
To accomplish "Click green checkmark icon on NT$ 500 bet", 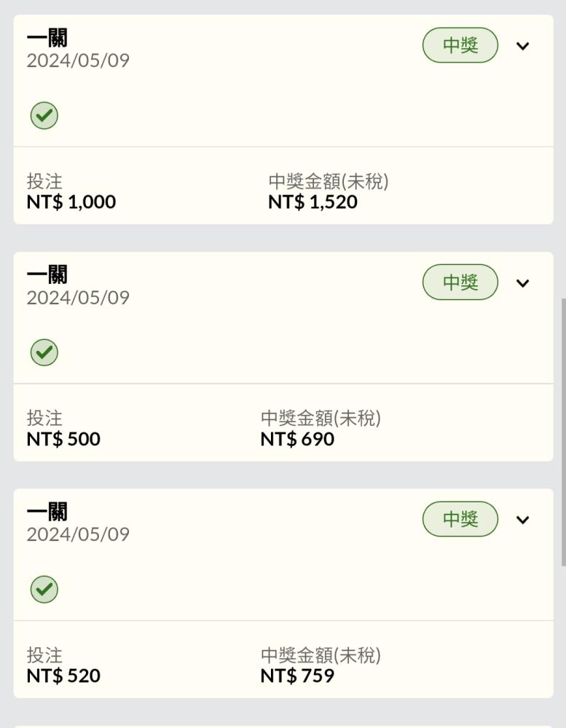I will pos(44,352).
